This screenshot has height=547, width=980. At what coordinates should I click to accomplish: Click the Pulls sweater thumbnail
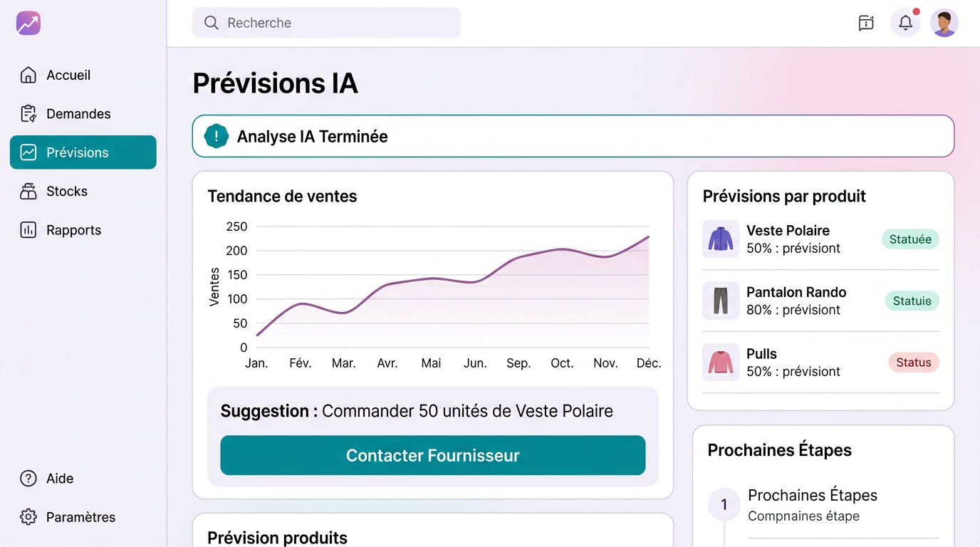pos(721,362)
